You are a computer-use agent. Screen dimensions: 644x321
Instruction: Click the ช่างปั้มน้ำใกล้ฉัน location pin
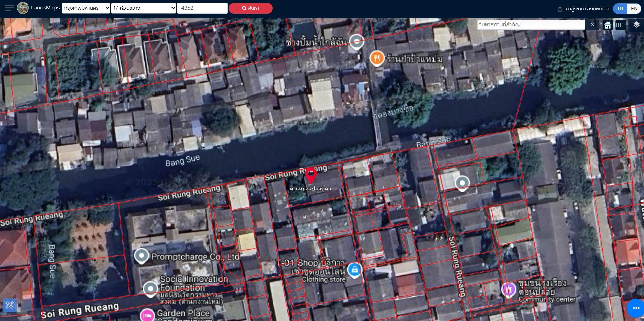[x=356, y=42]
